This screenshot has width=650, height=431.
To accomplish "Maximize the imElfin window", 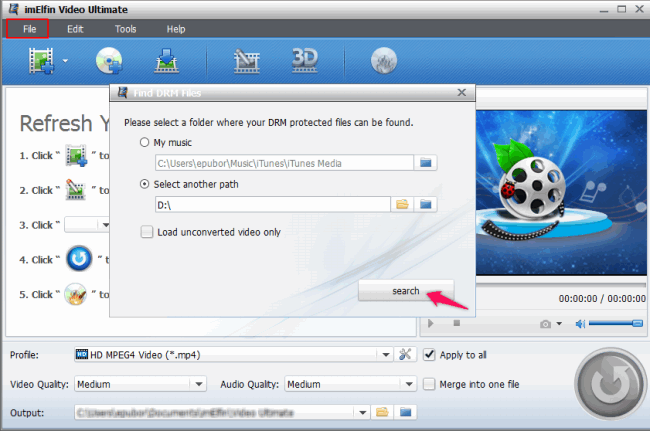I will tap(621, 9).
